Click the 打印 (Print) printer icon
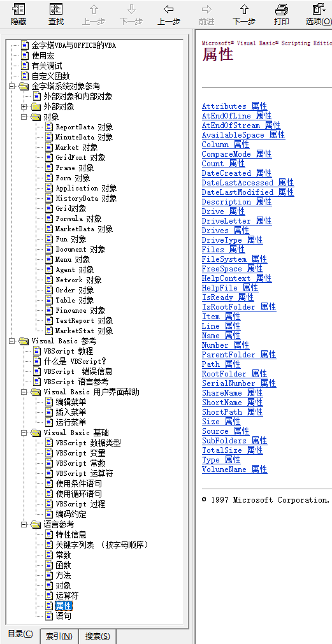The height and width of the screenshot is (644, 332). [x=282, y=9]
